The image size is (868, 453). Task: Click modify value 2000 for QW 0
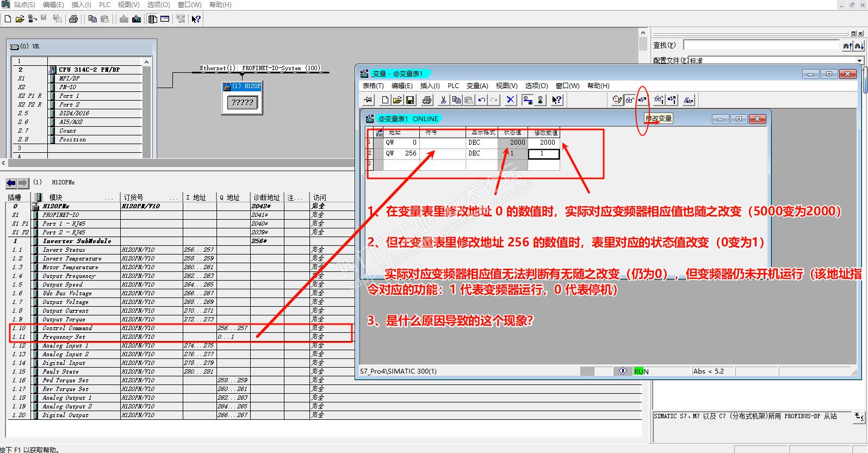(544, 142)
